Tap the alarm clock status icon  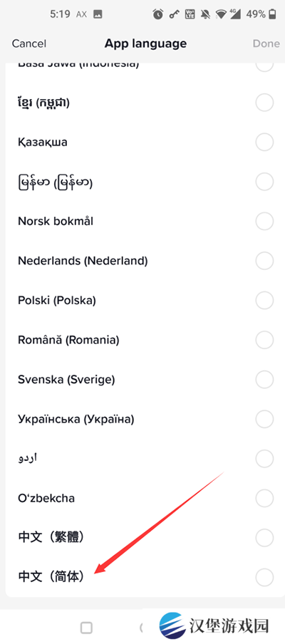tap(157, 14)
